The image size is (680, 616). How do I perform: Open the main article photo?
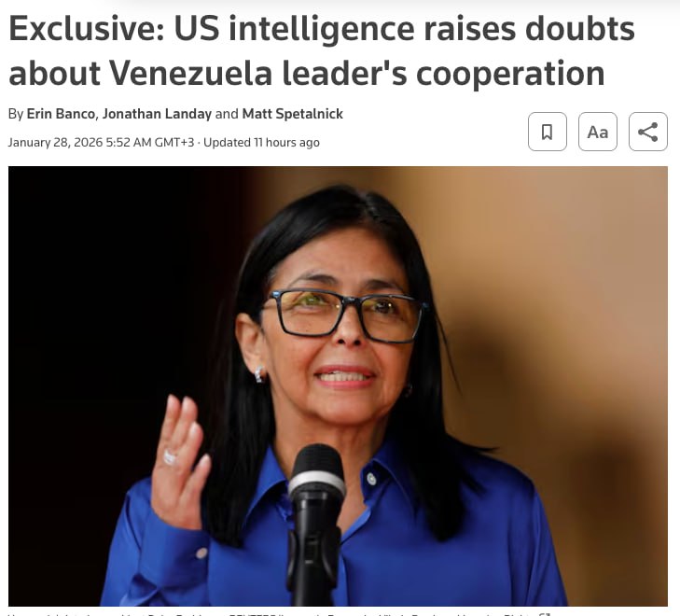point(338,386)
